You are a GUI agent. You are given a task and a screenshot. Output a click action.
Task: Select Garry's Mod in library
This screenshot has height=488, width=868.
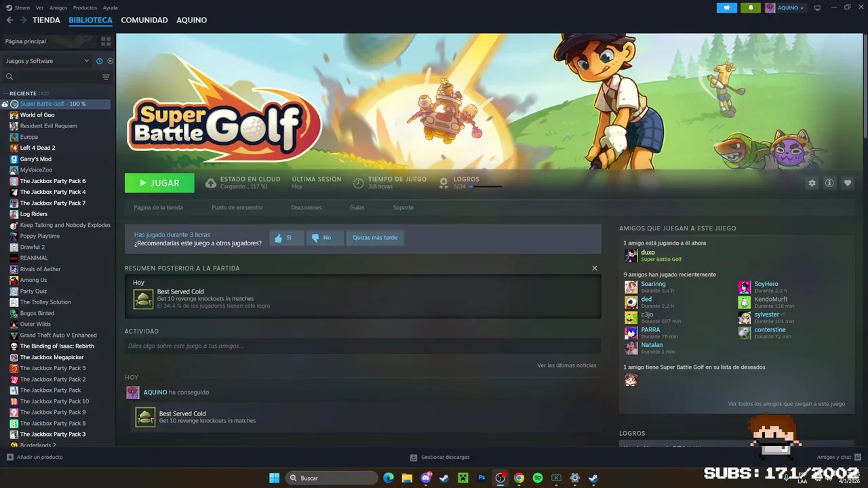point(36,159)
